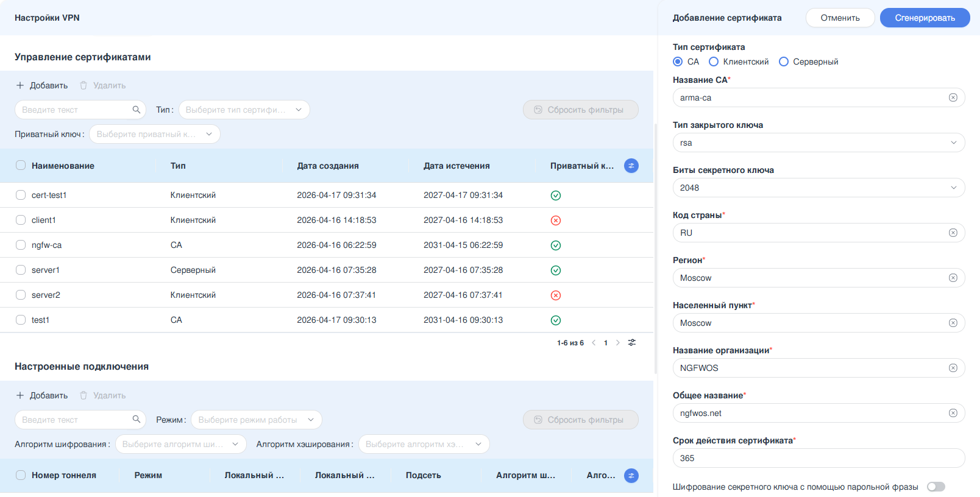Click the red cross status icon for client1
The image size is (980, 497).
(x=556, y=220)
